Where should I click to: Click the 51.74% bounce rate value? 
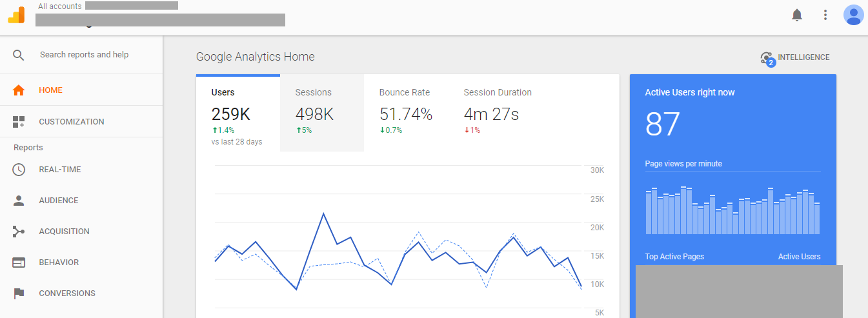pyautogui.click(x=406, y=114)
